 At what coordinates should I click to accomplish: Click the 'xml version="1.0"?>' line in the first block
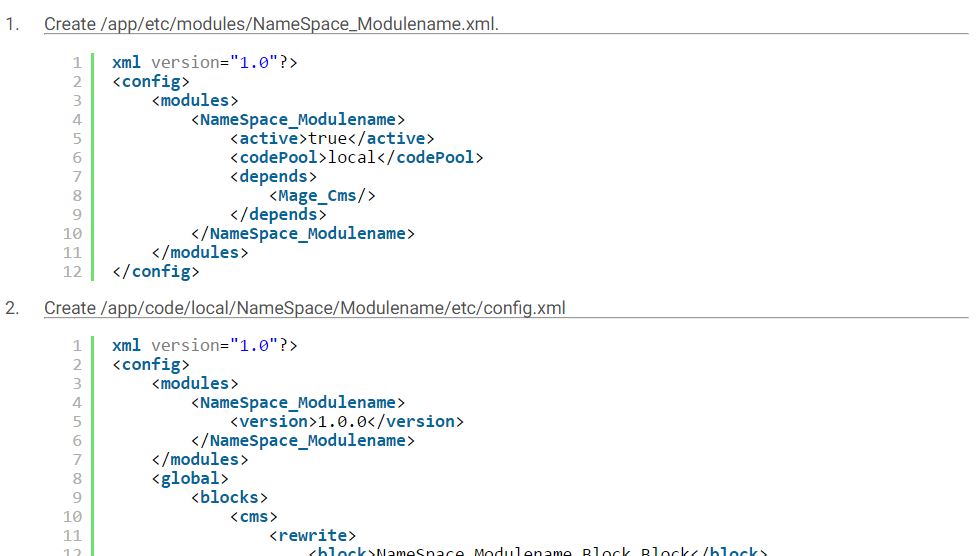tap(204, 62)
